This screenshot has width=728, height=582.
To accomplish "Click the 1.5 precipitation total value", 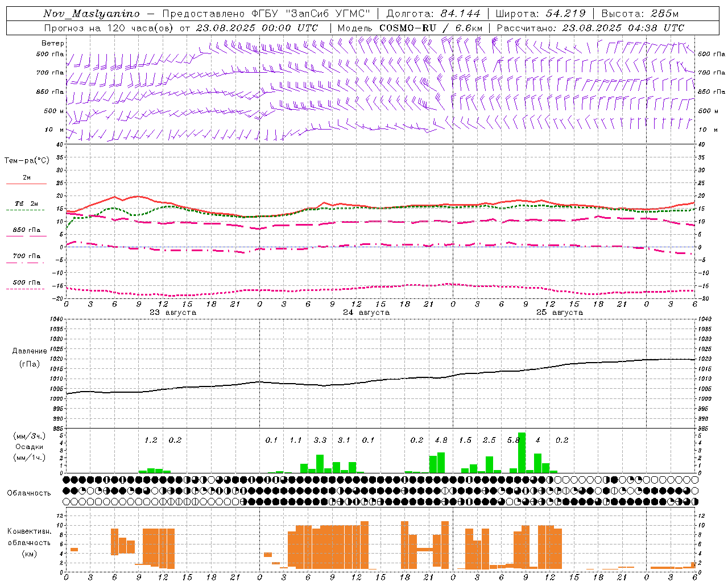I will [x=465, y=440].
